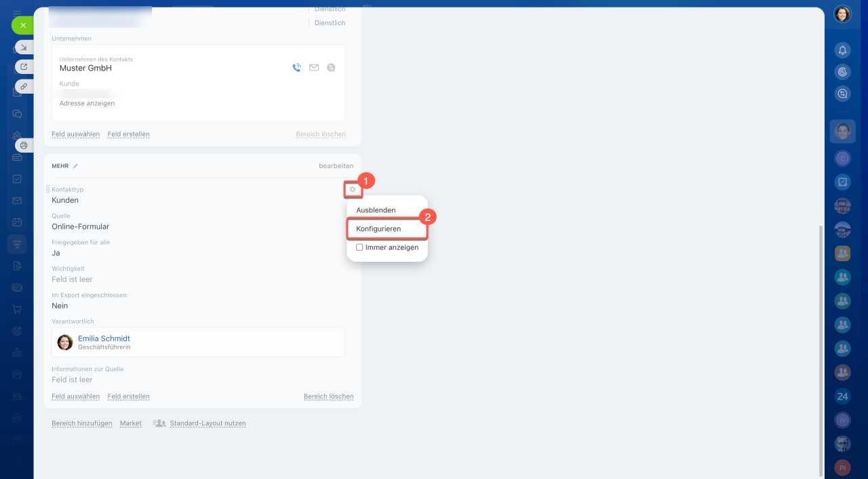Call Muster GmbH using the phone icon
868x479 pixels.
point(296,68)
